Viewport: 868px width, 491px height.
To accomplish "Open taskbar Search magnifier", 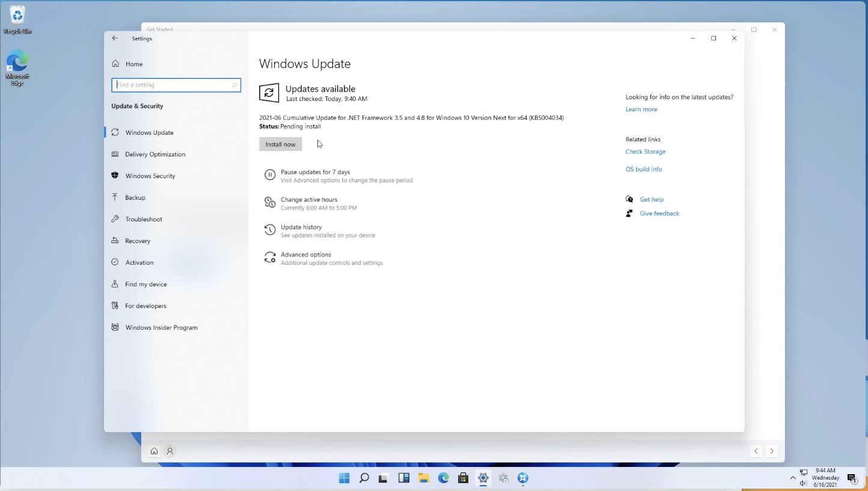I will click(x=364, y=478).
